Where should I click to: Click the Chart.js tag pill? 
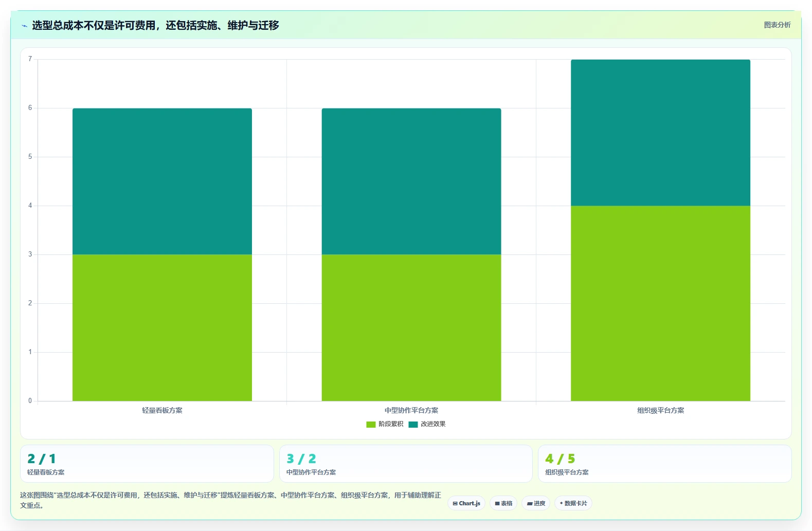[x=466, y=503]
